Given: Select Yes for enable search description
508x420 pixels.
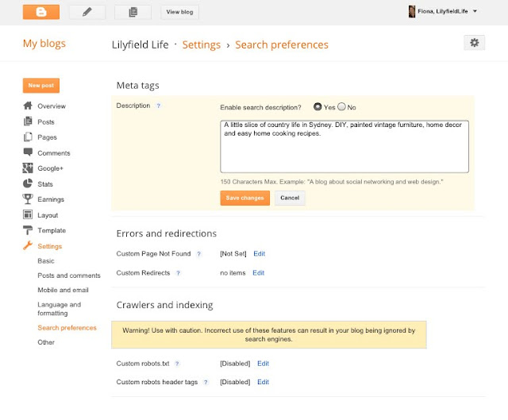Looking at the screenshot, I should click(x=317, y=107).
